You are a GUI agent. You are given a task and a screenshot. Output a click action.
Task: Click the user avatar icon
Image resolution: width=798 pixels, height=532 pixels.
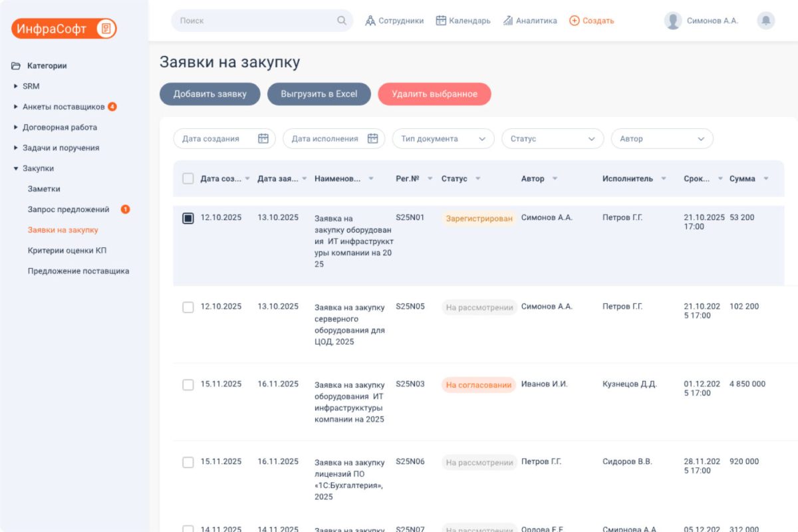[x=673, y=21]
